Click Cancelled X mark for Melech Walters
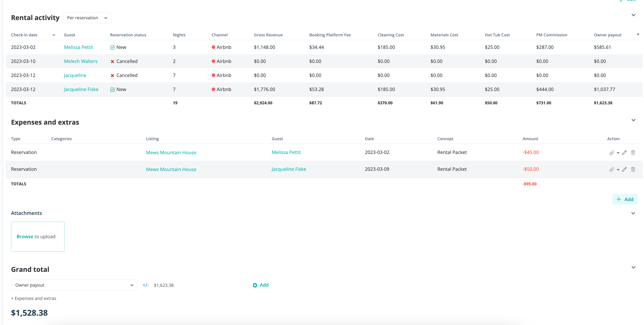The width and height of the screenshot is (644, 325). click(112, 61)
